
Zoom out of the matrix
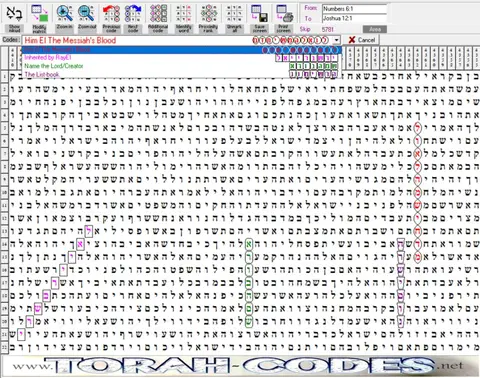(x=87, y=18)
